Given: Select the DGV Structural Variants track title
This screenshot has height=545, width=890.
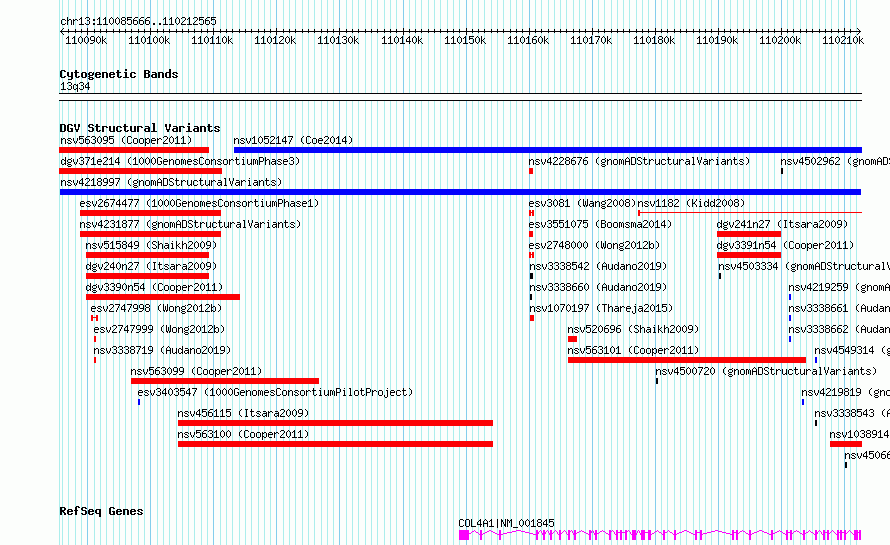Looking at the screenshot, I should click(x=140, y=128).
